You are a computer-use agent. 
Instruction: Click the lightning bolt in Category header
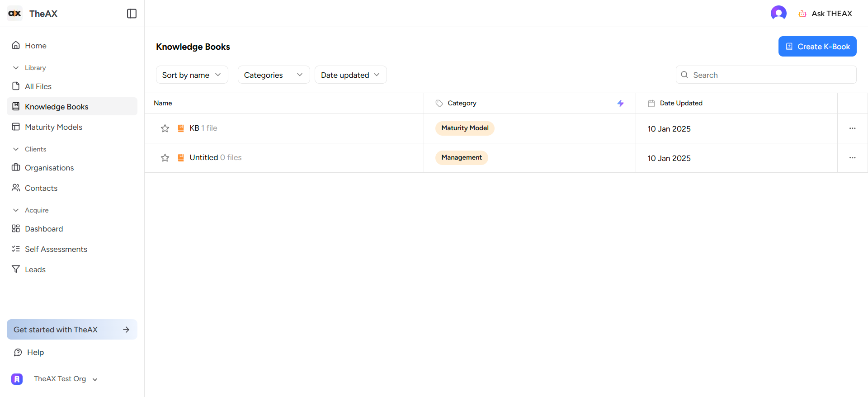pos(620,103)
